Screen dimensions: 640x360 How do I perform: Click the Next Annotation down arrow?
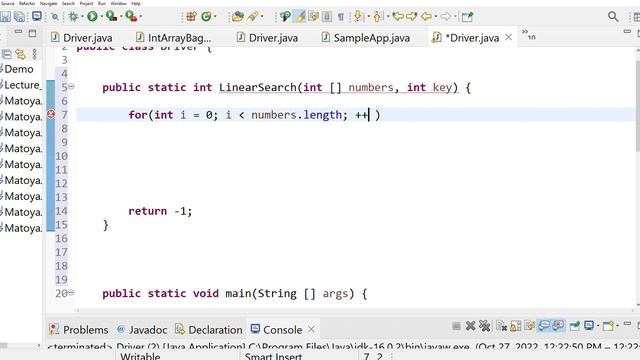(x=358, y=16)
